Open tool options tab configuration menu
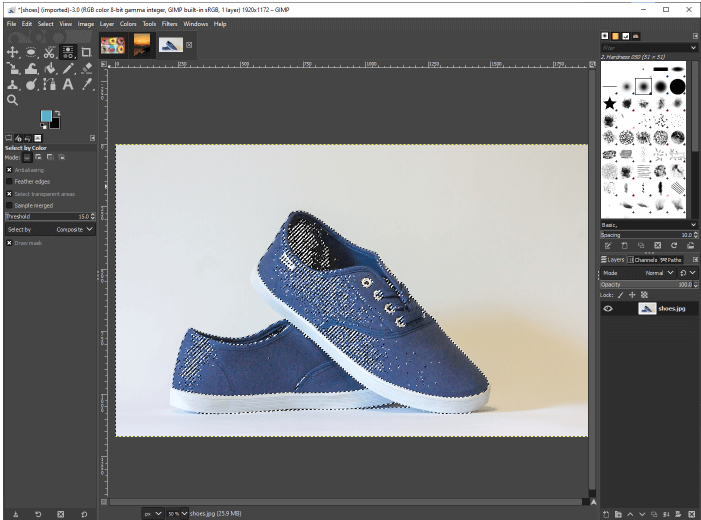The height and width of the screenshot is (520, 701). (x=93, y=138)
